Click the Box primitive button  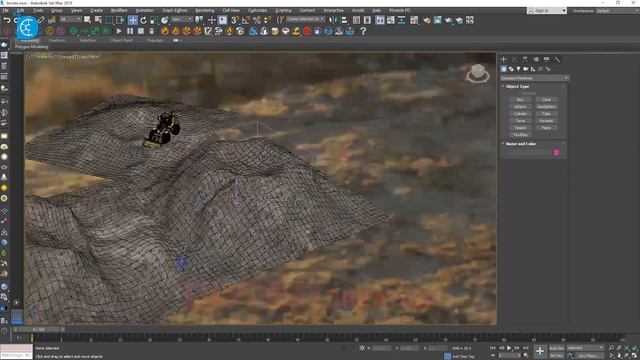520,100
